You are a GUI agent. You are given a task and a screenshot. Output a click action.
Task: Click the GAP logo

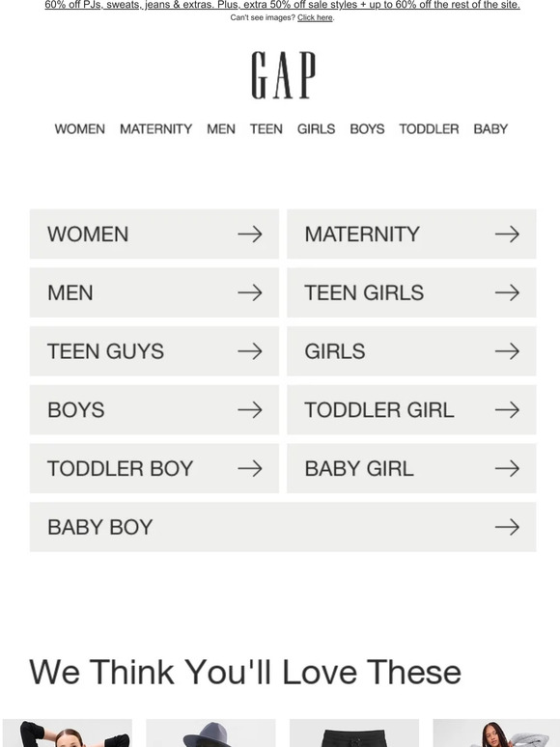283,75
